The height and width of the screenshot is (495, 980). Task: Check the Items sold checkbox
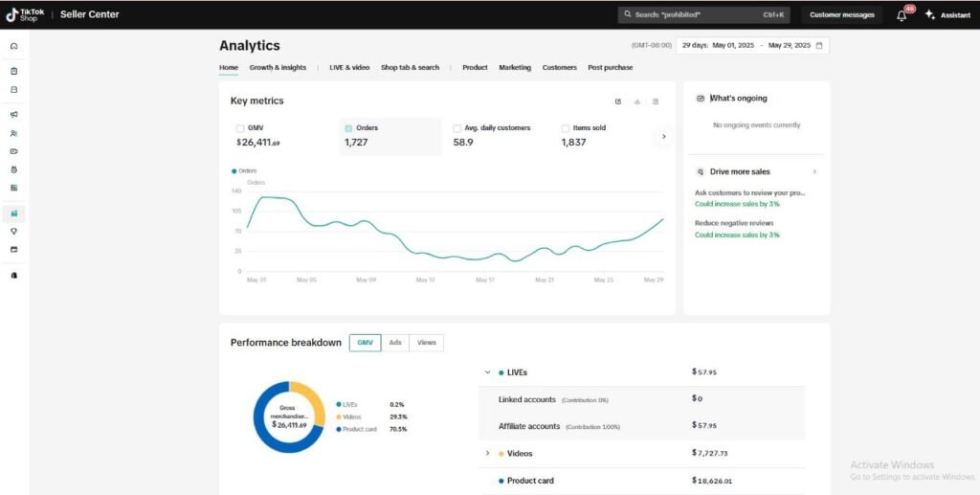566,128
